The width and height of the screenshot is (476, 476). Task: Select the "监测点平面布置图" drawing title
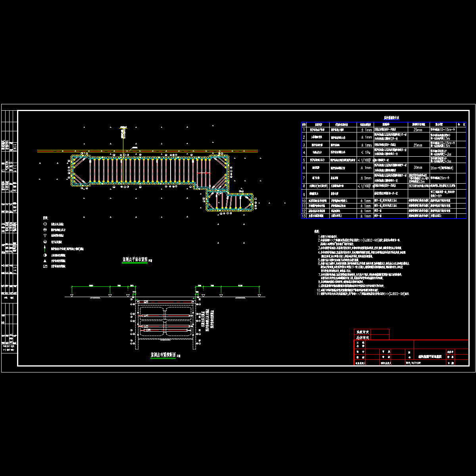pyautogui.click(x=134, y=259)
